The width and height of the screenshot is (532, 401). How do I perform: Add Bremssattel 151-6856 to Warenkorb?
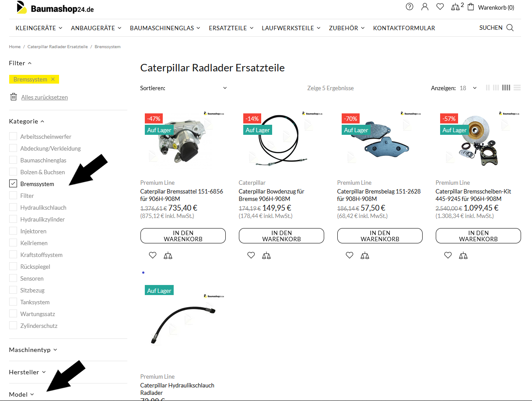[183, 236]
